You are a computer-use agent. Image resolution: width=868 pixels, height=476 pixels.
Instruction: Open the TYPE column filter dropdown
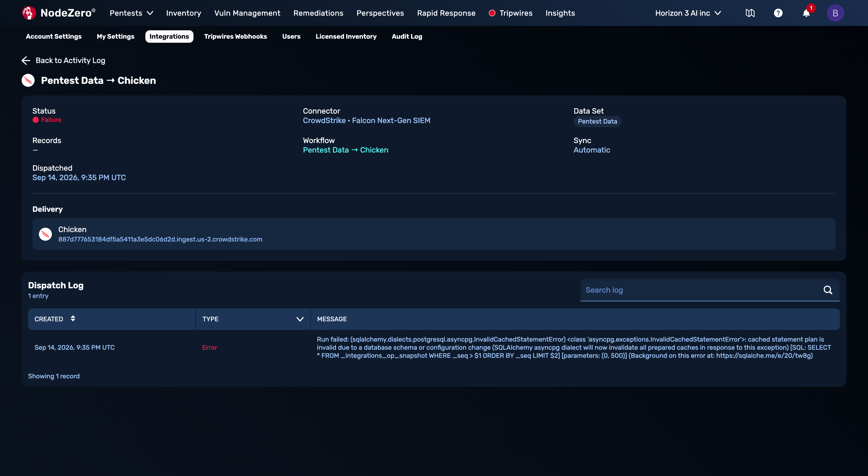(x=300, y=319)
